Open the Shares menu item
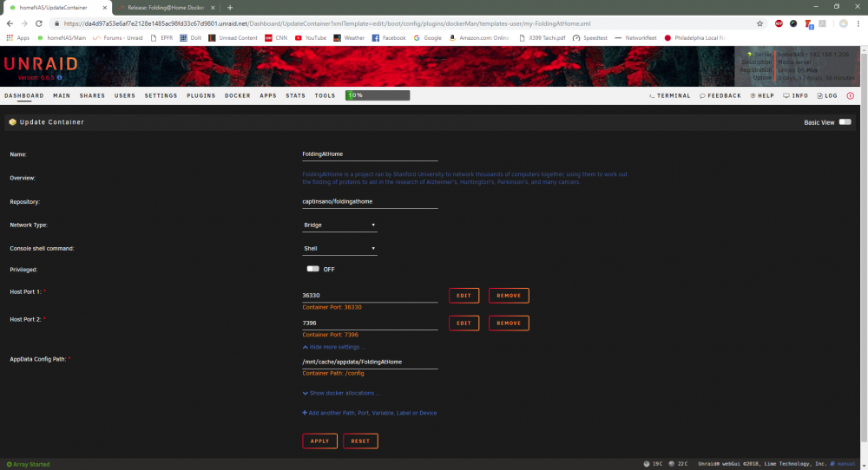The height and width of the screenshot is (470, 868). tap(92, 95)
